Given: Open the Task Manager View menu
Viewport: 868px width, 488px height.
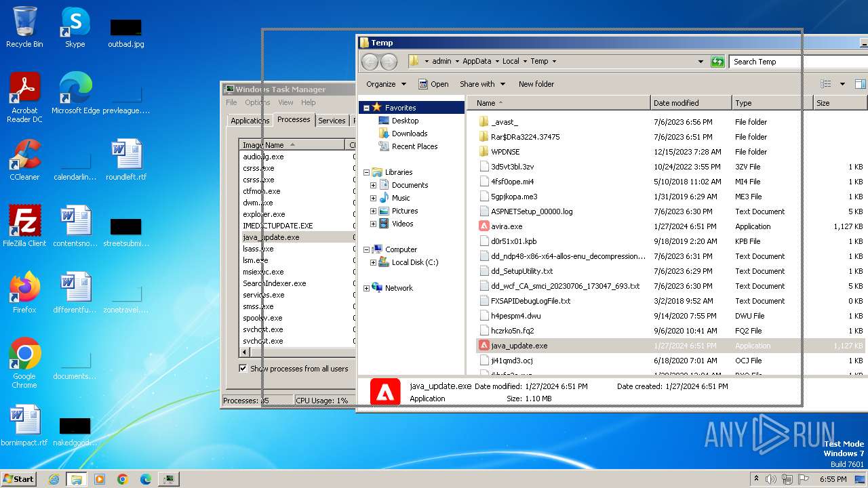Looking at the screenshot, I should pyautogui.click(x=285, y=102).
